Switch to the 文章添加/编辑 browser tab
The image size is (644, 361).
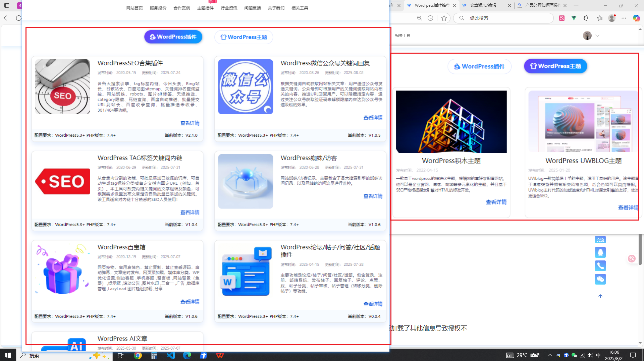[483, 5]
